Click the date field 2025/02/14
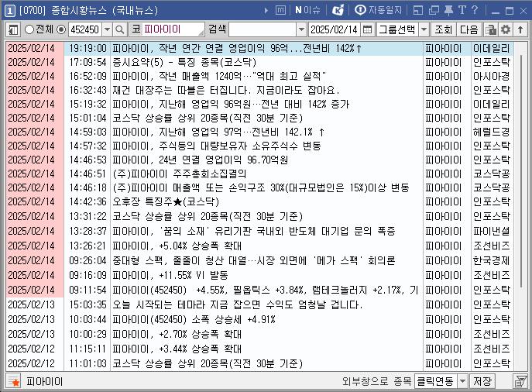 click(335, 30)
